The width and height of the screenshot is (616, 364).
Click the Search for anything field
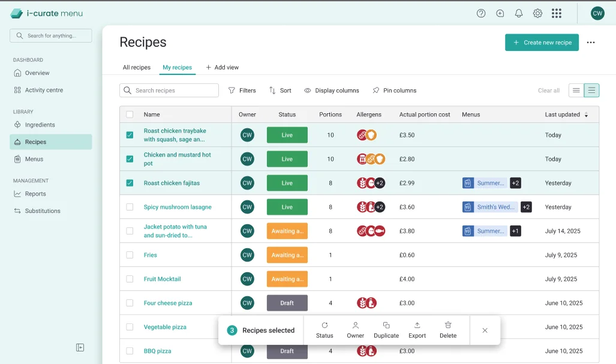point(50,36)
